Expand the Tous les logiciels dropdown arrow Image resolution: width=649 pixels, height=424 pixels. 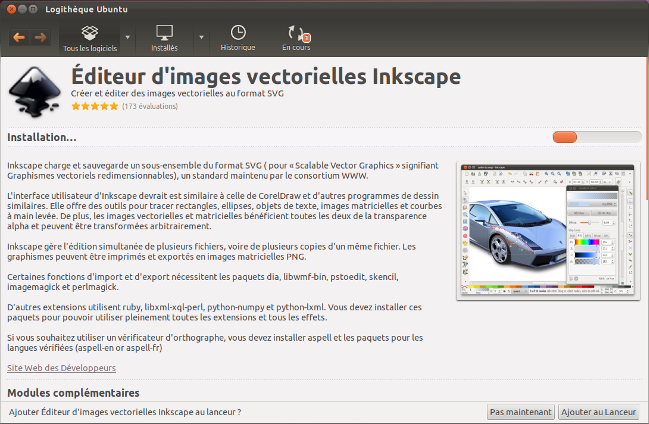coord(127,38)
